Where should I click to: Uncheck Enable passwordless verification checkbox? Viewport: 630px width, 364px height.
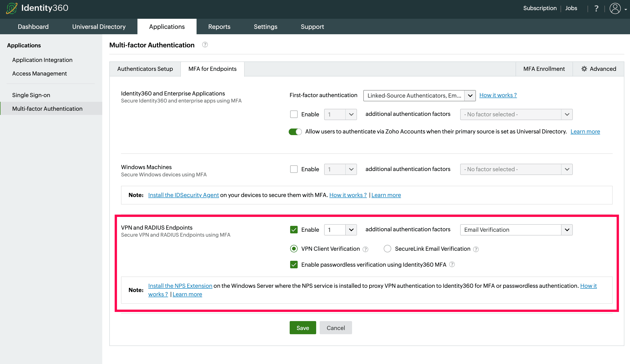(x=294, y=265)
